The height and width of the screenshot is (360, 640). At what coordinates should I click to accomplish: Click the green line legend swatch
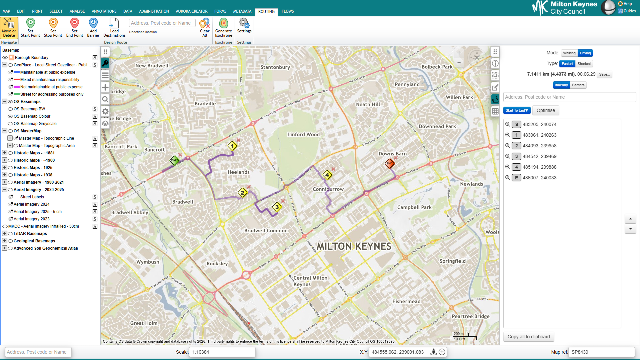click(17, 94)
